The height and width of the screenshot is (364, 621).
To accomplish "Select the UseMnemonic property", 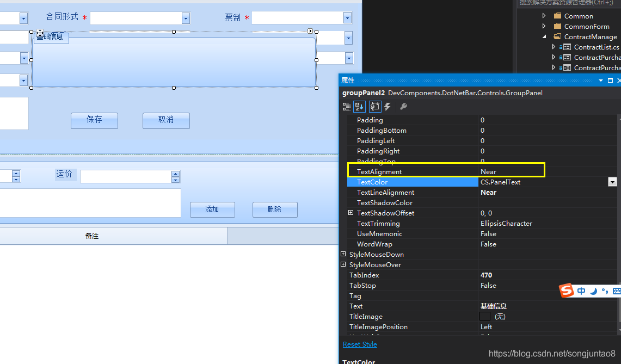I will [379, 233].
